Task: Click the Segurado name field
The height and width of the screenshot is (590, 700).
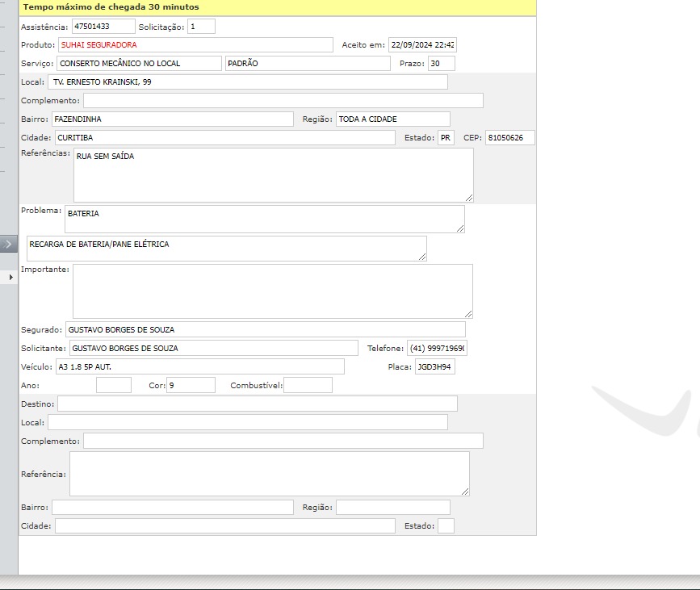Action: point(265,330)
